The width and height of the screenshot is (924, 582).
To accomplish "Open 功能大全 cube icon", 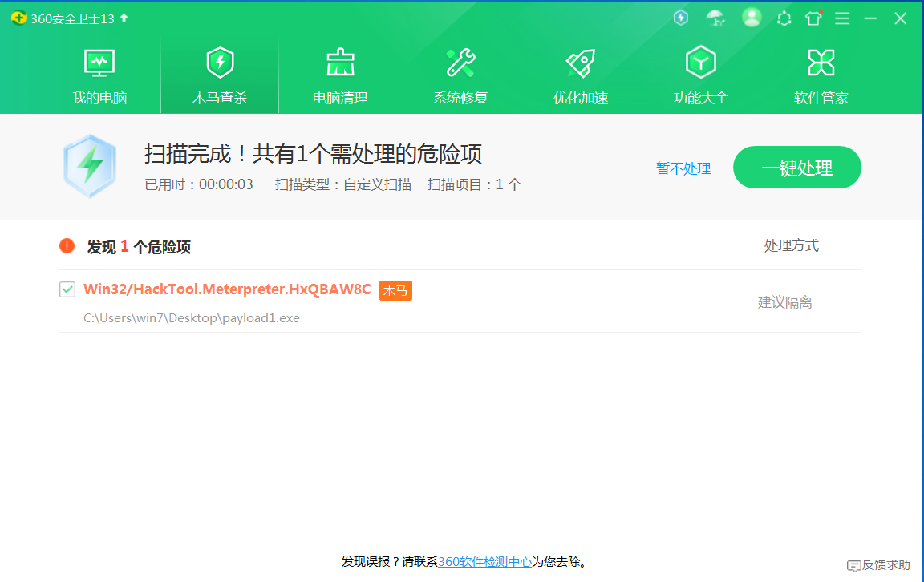I will [701, 63].
